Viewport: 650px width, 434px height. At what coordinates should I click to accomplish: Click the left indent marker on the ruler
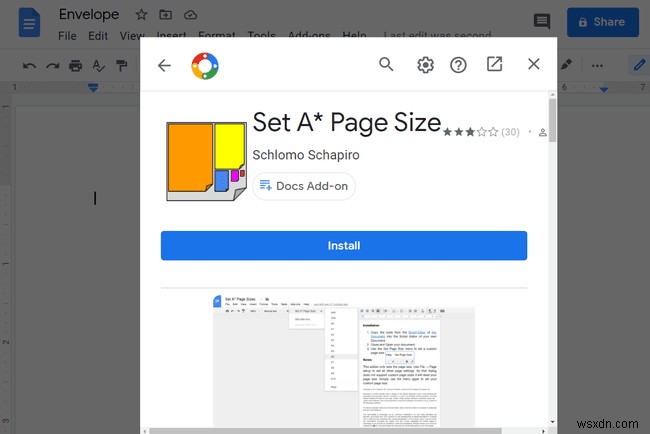click(93, 87)
